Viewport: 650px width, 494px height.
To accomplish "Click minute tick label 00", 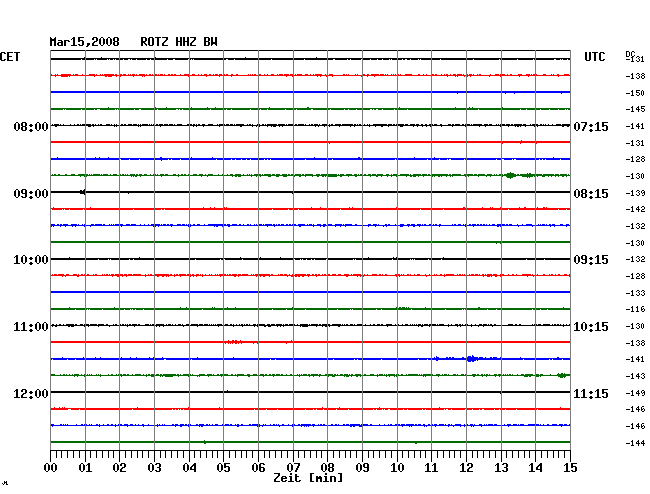I will point(51,468).
